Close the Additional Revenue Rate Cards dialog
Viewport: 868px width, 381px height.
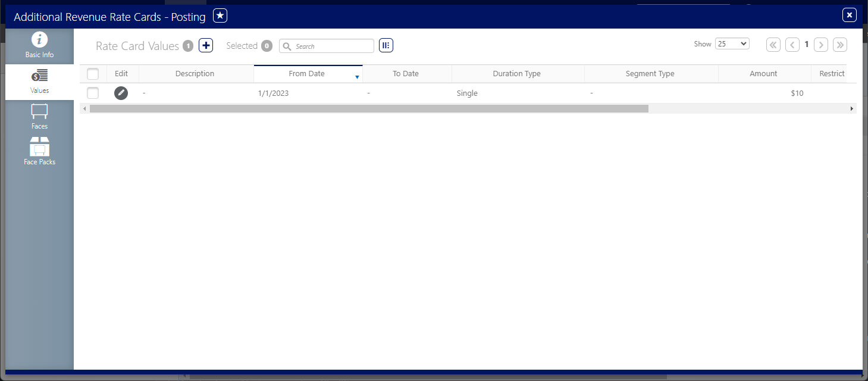pyautogui.click(x=850, y=15)
